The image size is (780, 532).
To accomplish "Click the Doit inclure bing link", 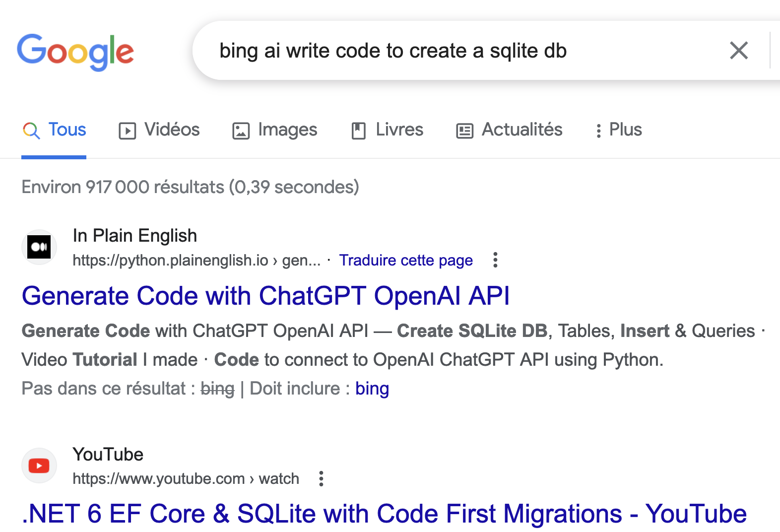I will point(372,389).
